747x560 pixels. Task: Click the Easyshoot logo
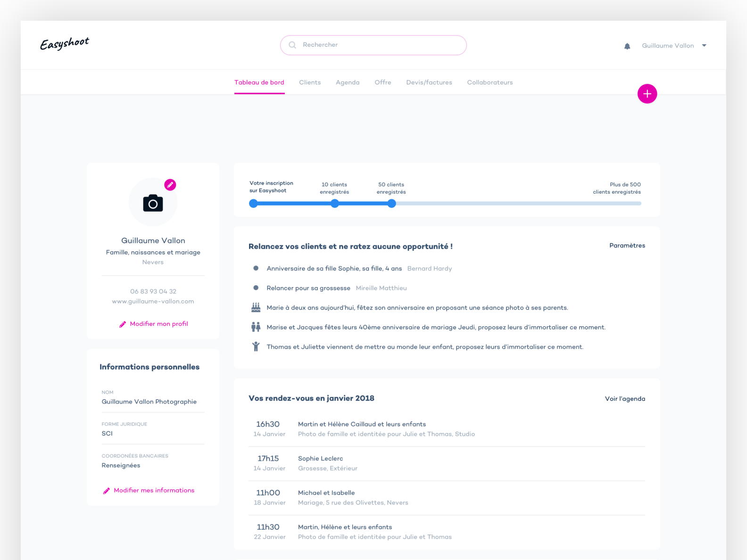[65, 43]
